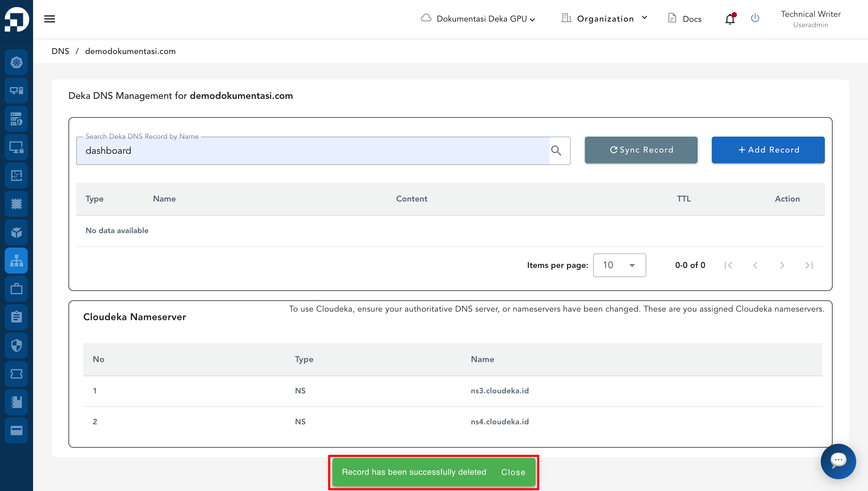Open the hamburger navigation menu
This screenshot has width=868, height=491.
tap(49, 19)
